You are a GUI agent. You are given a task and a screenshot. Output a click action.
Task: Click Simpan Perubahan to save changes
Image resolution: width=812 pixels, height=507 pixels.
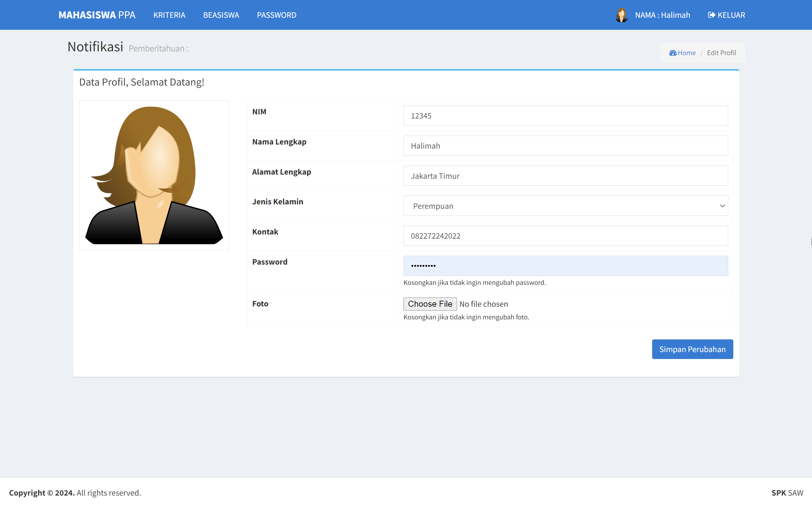(692, 349)
